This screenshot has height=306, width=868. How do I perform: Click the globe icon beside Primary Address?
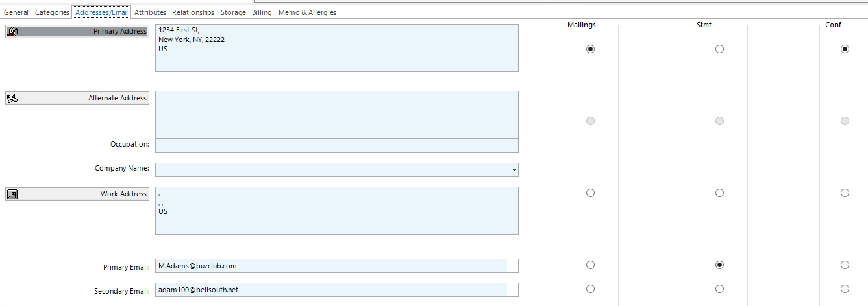pos(12,31)
